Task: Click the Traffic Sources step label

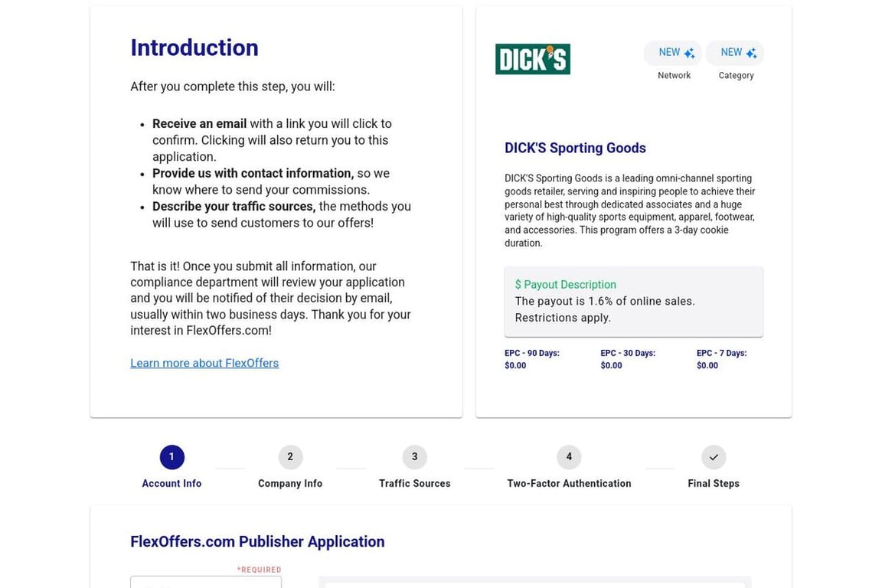Action: click(414, 483)
